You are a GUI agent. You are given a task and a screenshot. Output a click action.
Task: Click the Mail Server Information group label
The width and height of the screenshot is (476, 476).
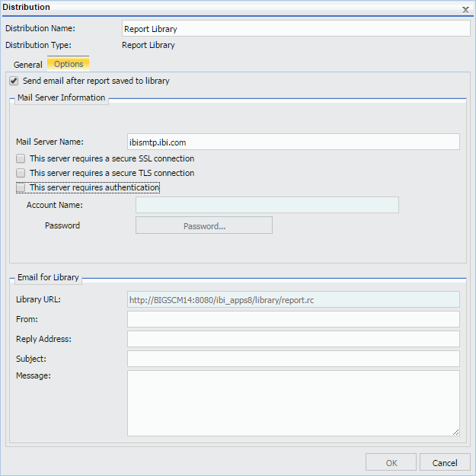[62, 97]
